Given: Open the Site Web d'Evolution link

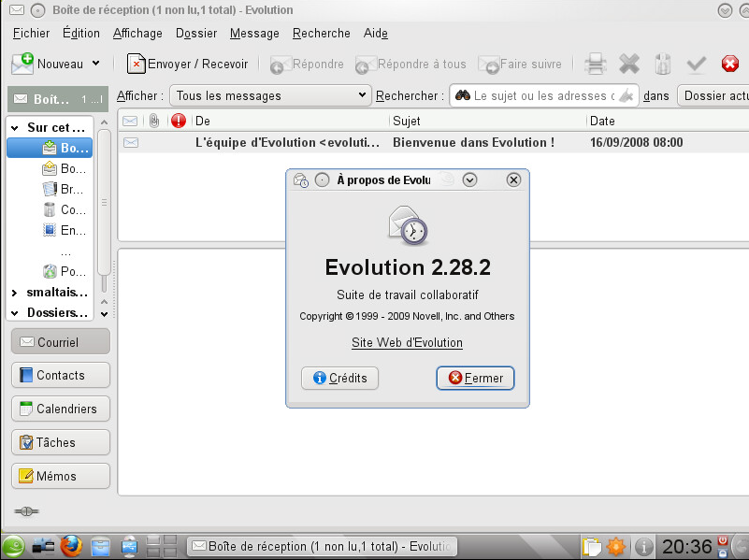Looking at the screenshot, I should (x=407, y=342).
